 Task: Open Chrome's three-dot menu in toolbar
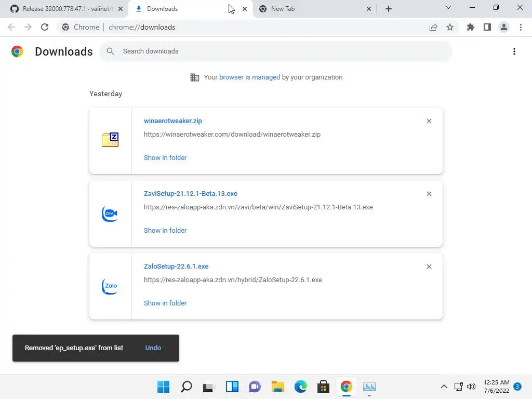(521, 27)
